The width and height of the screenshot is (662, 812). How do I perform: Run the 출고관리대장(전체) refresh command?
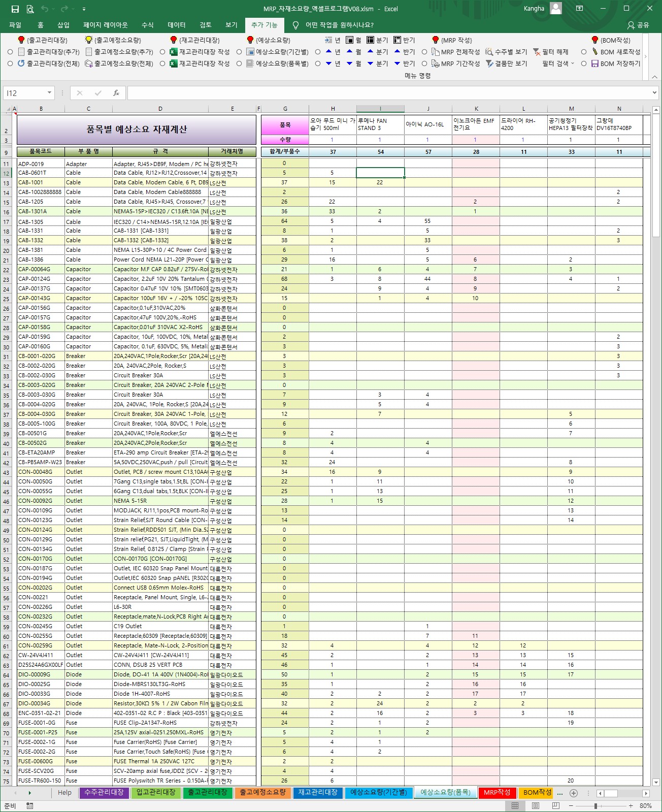49,63
